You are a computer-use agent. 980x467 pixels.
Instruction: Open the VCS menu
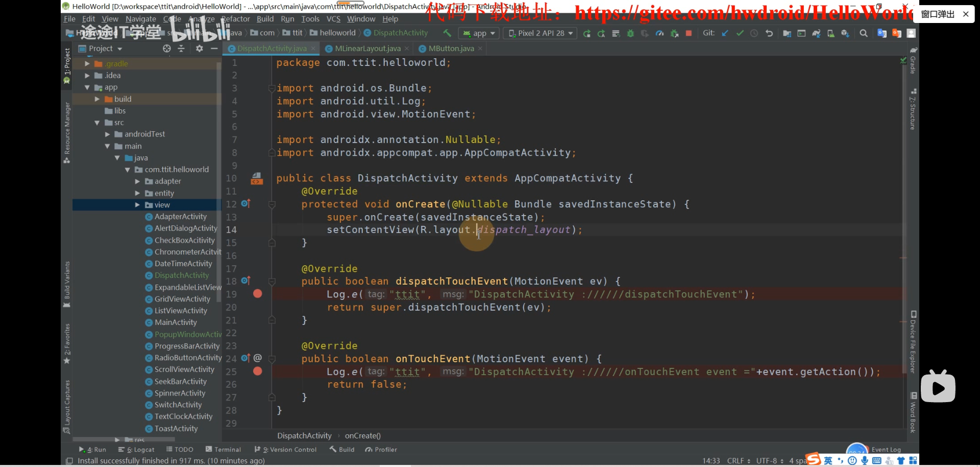[333, 19]
